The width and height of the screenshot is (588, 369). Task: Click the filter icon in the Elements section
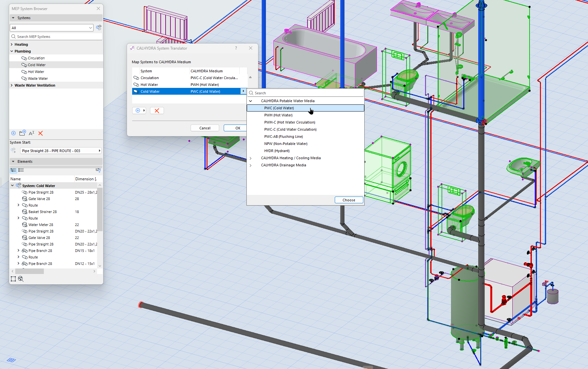click(x=98, y=170)
